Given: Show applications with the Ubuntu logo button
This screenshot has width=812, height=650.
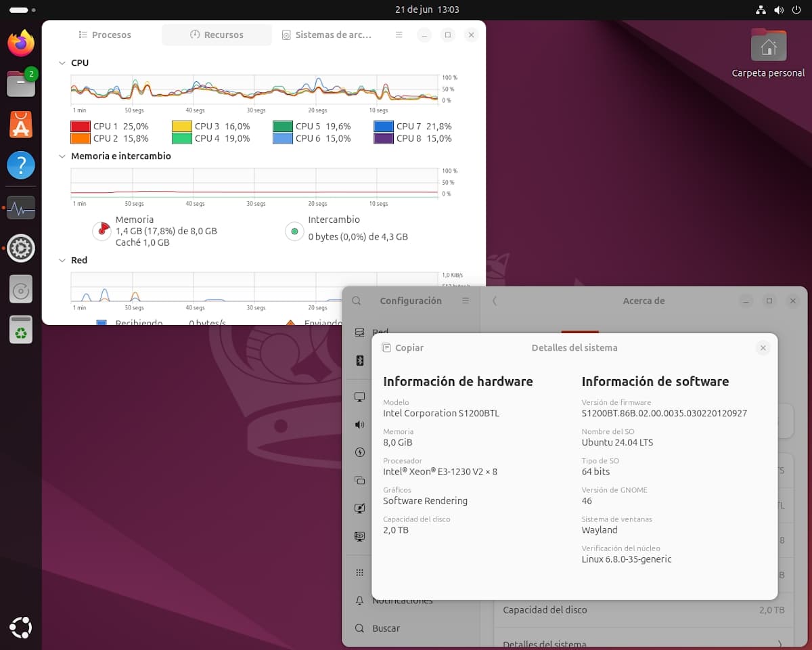Looking at the screenshot, I should pyautogui.click(x=21, y=628).
